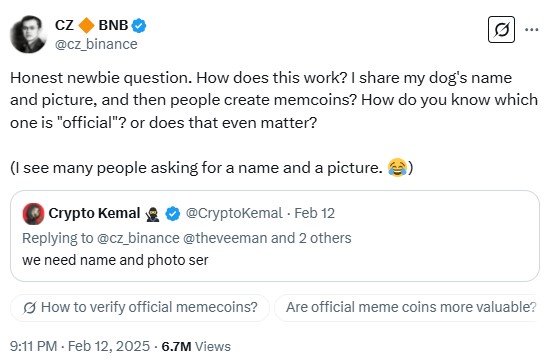Click the CZ display name
The image size is (553, 362).
click(x=64, y=25)
